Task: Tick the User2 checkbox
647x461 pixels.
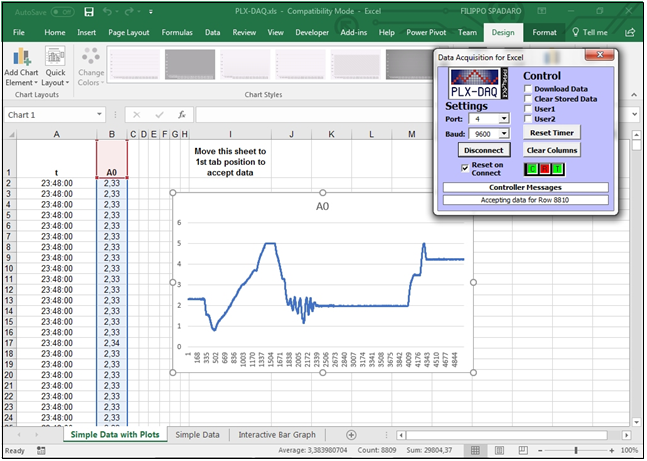Action: [528, 119]
